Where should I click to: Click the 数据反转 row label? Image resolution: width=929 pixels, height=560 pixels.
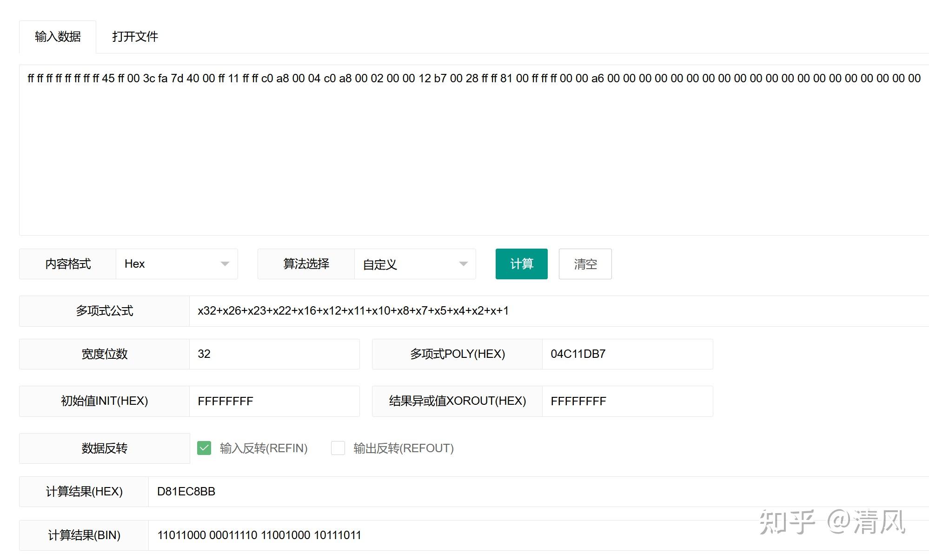coord(103,448)
